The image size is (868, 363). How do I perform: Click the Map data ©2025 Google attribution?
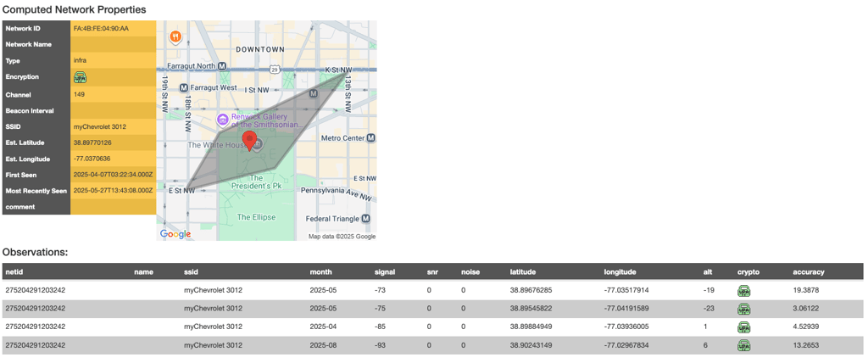pos(342,236)
